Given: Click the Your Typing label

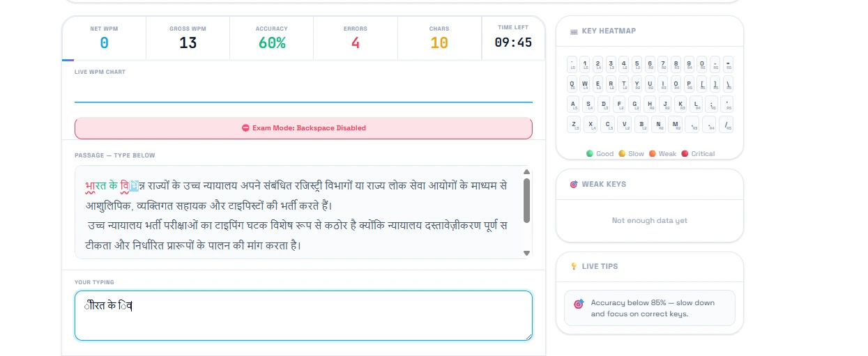Looking at the screenshot, I should tap(94, 282).
